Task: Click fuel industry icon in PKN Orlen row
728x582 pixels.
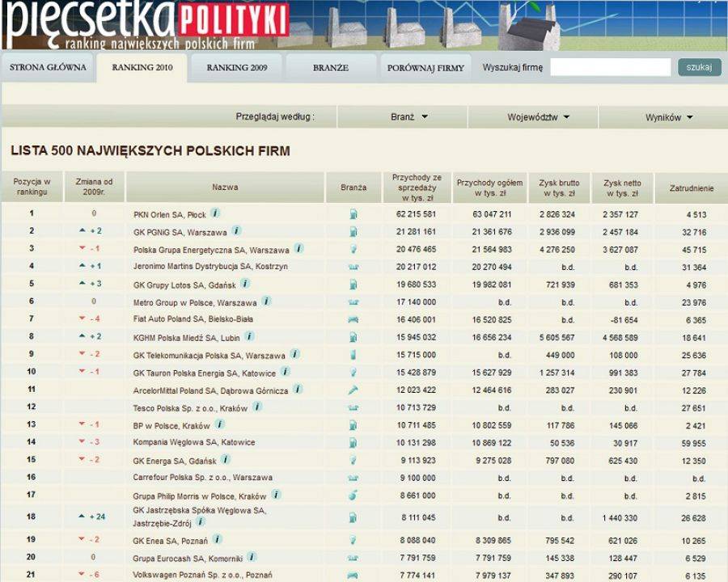Action: coord(353,214)
